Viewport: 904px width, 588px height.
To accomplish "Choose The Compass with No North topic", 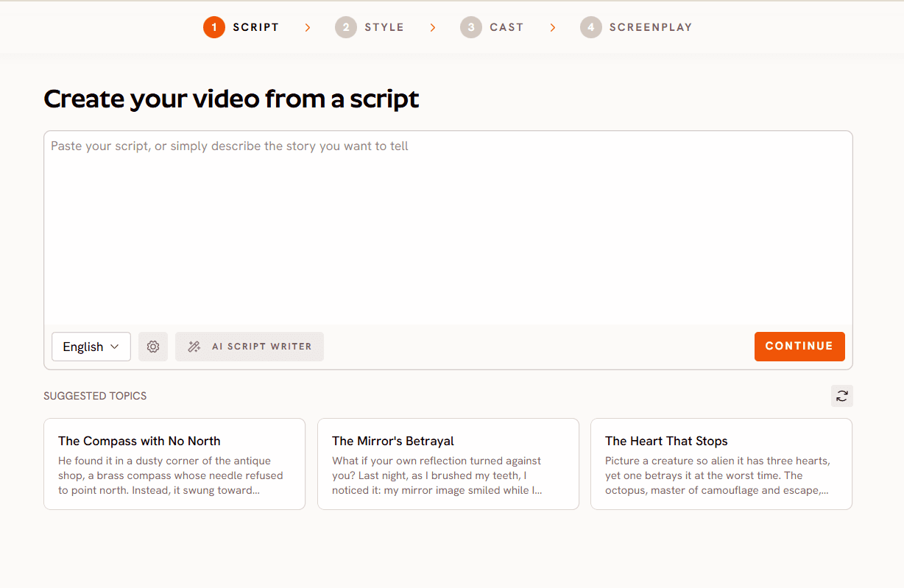I will coord(174,464).
